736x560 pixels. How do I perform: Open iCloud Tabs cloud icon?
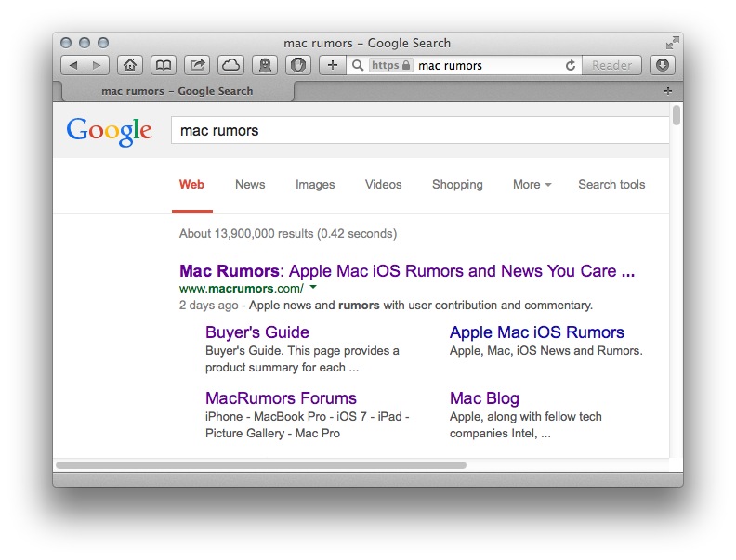point(230,65)
